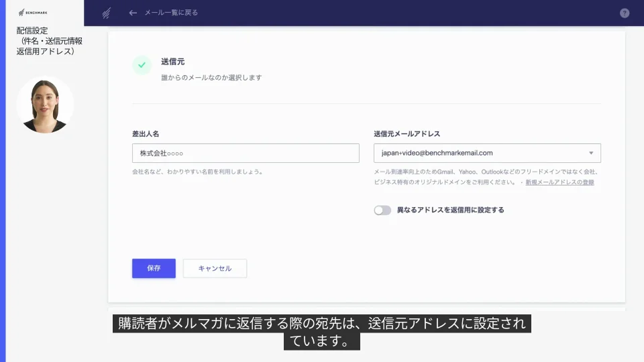Image resolution: width=644 pixels, height=362 pixels.
Task: Click the 差出人名 input field
Action: (246, 153)
